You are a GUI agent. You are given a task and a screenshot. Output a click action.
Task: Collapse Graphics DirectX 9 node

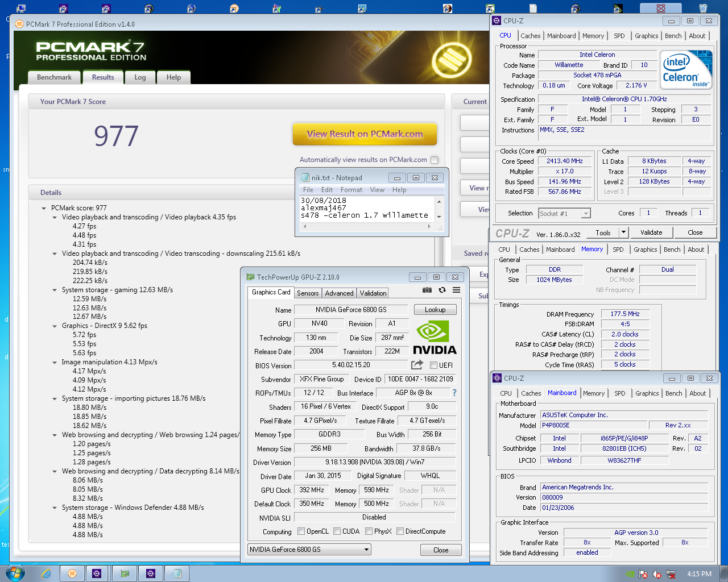[x=55, y=326]
